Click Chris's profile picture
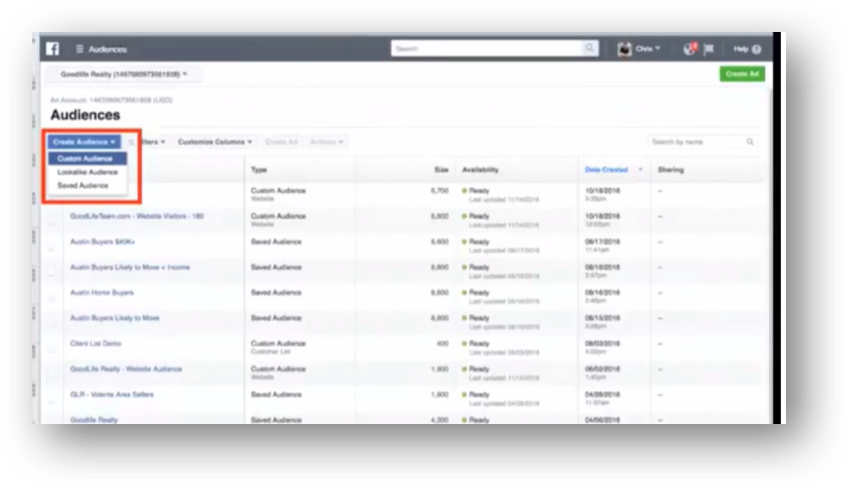 click(x=624, y=49)
